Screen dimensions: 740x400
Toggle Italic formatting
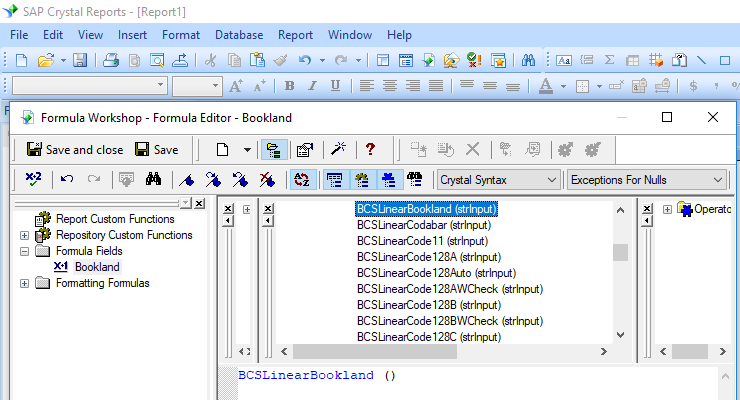(312, 85)
